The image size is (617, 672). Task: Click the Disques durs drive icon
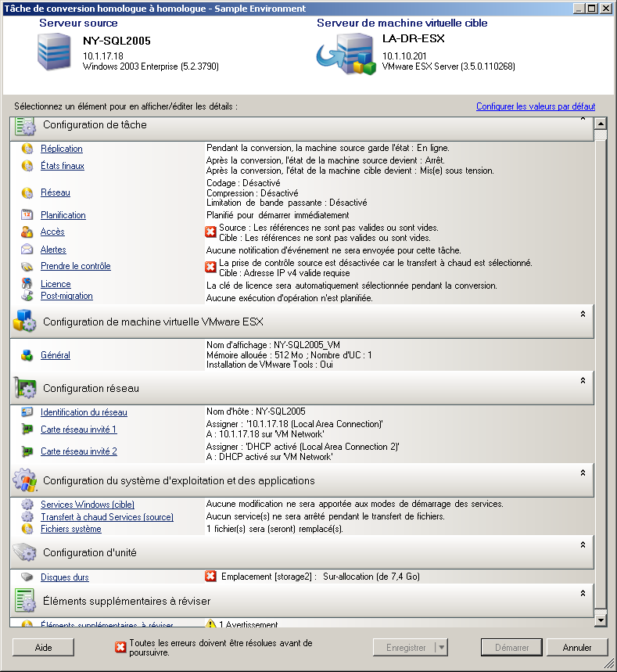(27, 577)
